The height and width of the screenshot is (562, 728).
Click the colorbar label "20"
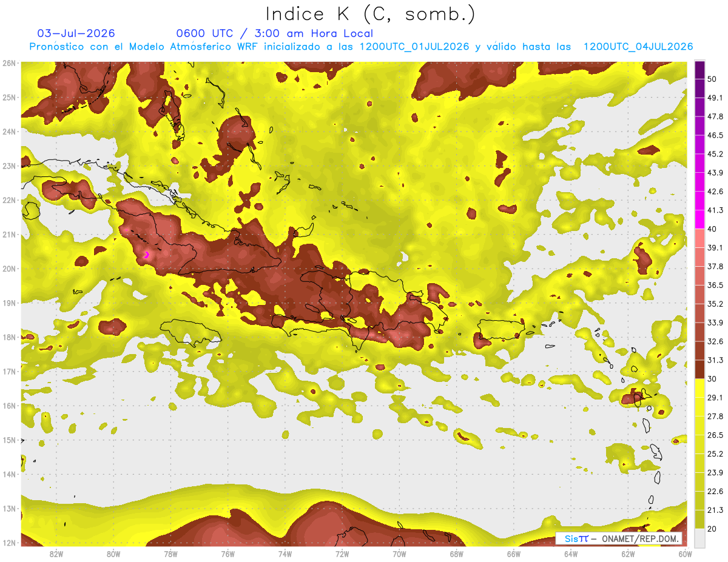click(712, 528)
